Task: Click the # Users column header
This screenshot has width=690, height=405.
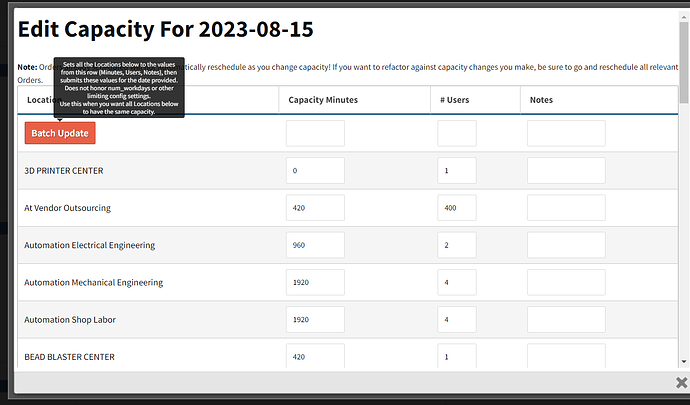Action: click(455, 100)
